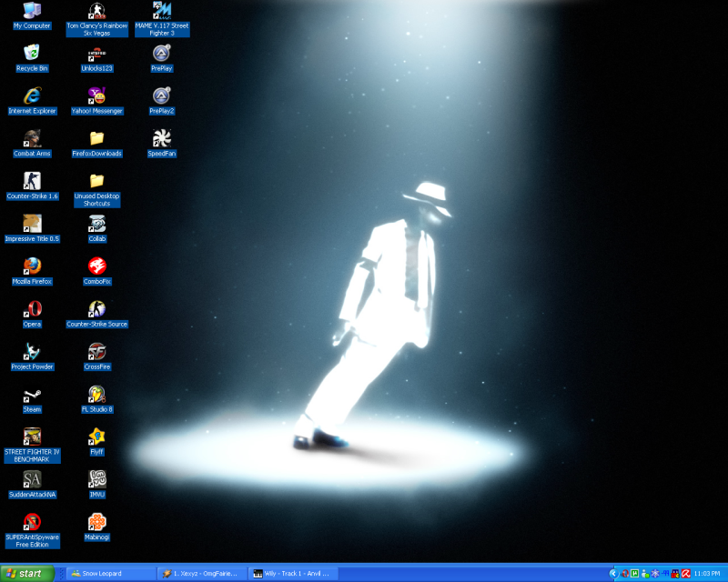This screenshot has width=728, height=582.
Task: Click the Opera icon in system tray
Action: [x=626, y=574]
